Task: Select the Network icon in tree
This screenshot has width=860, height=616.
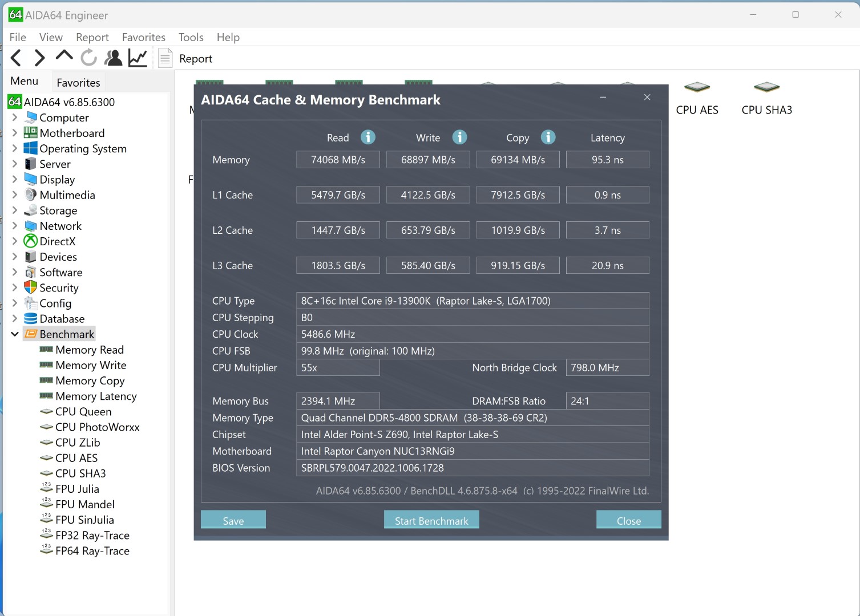Action: tap(31, 226)
